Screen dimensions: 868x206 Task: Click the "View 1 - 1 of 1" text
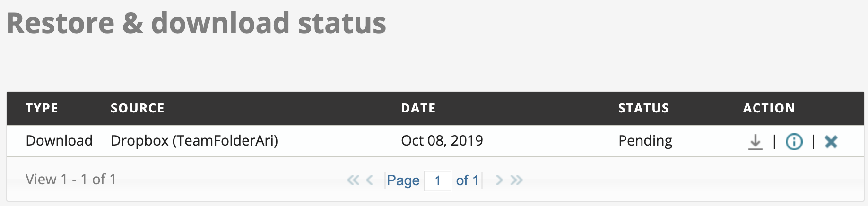pyautogui.click(x=70, y=180)
